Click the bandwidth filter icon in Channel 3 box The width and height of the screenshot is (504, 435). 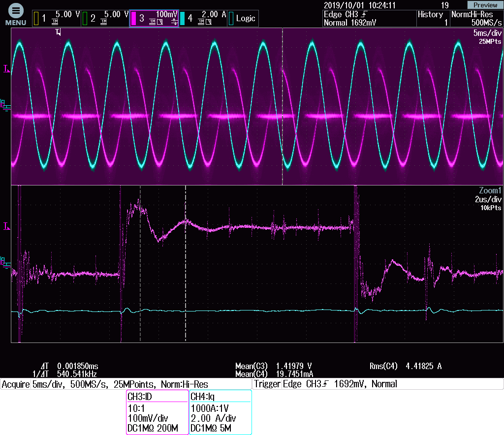pyautogui.click(x=159, y=22)
